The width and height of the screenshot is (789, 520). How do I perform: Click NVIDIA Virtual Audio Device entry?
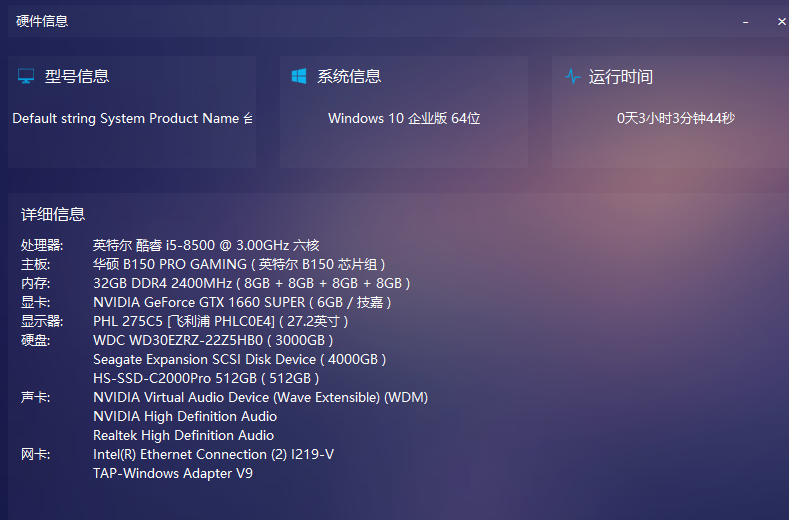coord(261,398)
